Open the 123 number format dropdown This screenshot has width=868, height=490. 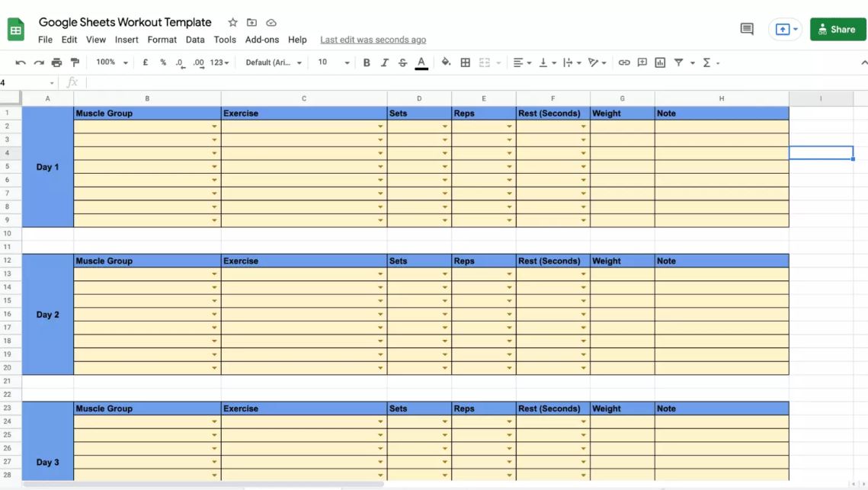coord(219,62)
